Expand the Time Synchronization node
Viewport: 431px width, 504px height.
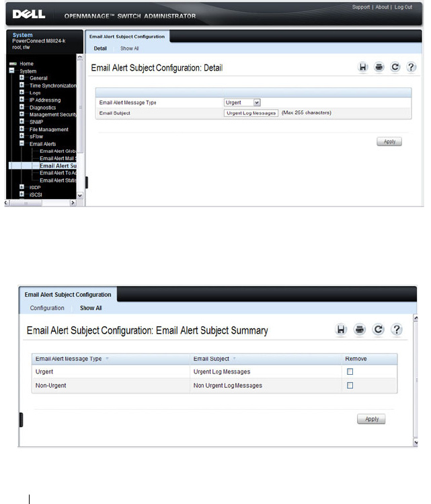tap(22, 85)
